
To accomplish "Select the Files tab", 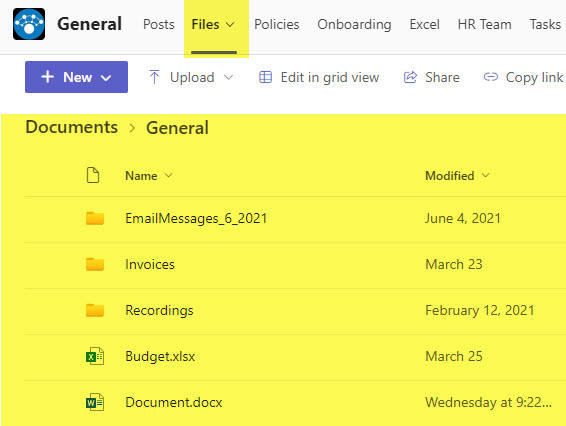I will tap(205, 24).
